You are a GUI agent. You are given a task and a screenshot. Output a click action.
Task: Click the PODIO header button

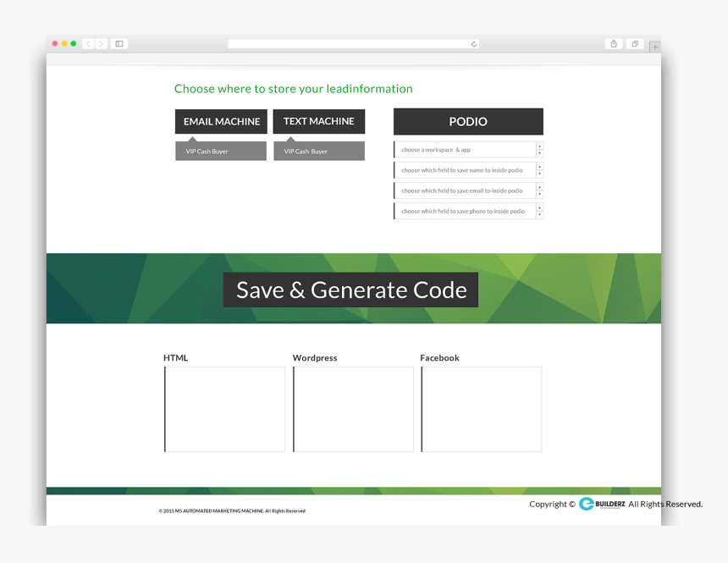pyautogui.click(x=468, y=122)
